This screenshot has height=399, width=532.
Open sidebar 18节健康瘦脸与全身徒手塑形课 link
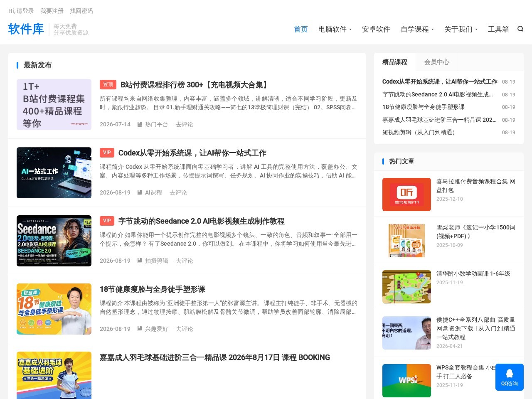pos(424,107)
